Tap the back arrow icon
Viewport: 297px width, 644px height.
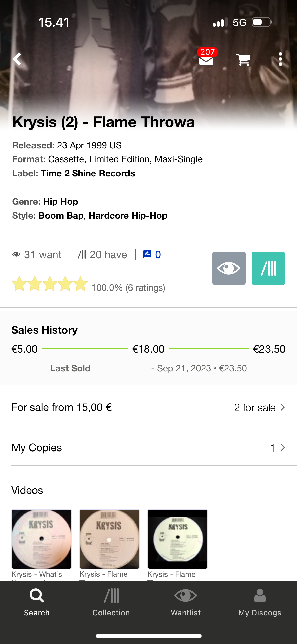(x=17, y=59)
